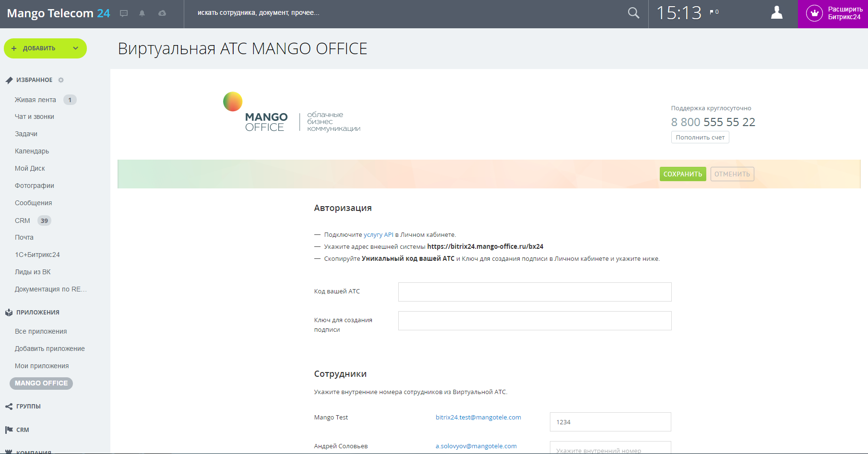Expand the ГРУППЫ section
This screenshot has width=868, height=454.
point(29,406)
